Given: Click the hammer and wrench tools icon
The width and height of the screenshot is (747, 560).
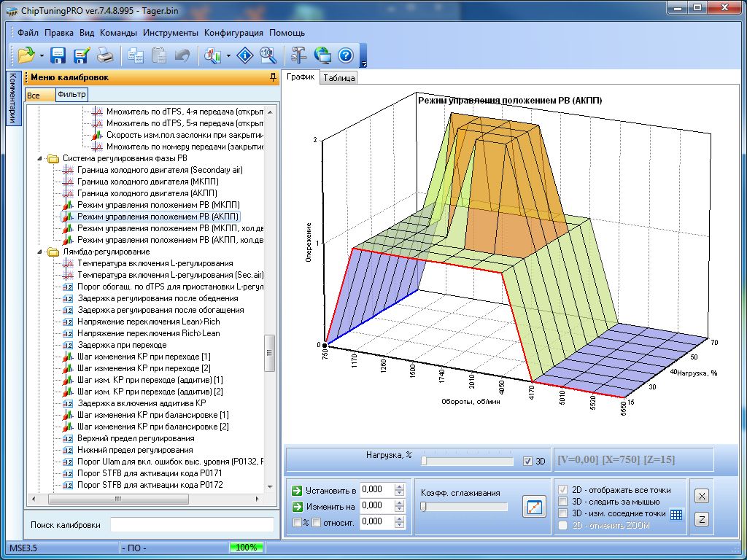Looking at the screenshot, I should [x=298, y=55].
